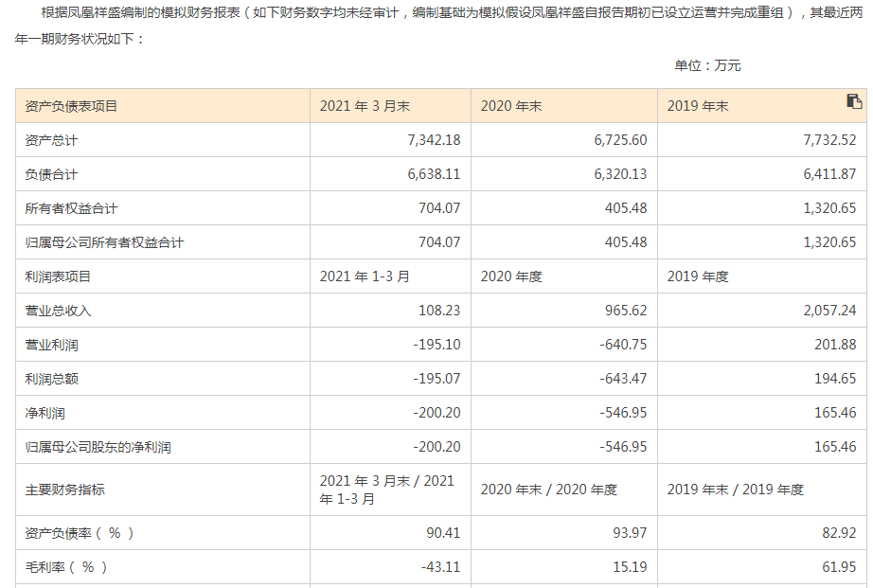Click the 净利润 row label
Viewport: 873px width, 588px height.
tap(45, 413)
